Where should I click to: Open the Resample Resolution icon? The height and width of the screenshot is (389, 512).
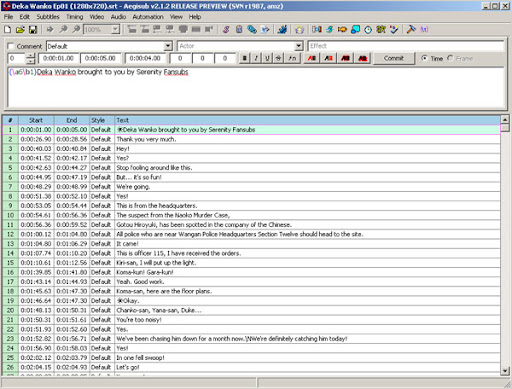(x=355, y=30)
